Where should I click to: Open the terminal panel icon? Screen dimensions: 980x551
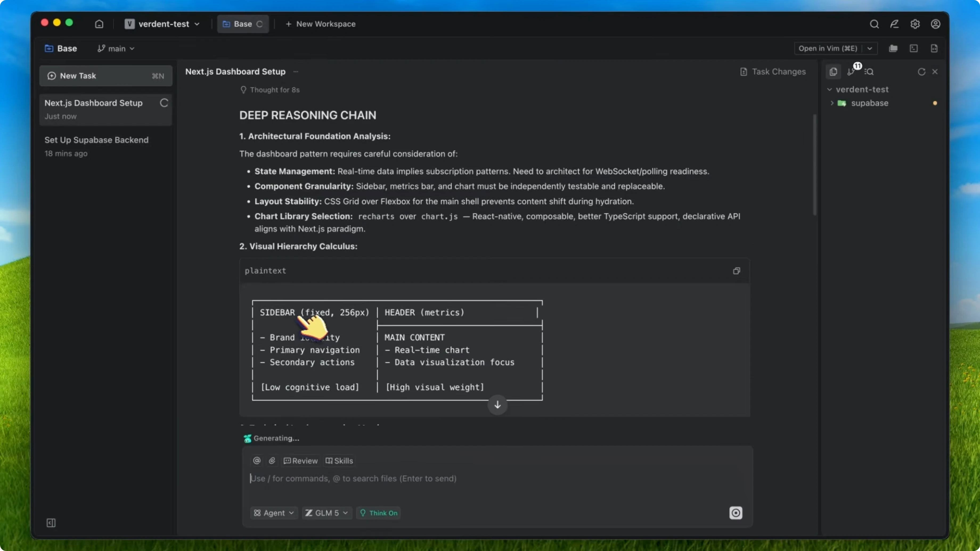[x=914, y=48]
